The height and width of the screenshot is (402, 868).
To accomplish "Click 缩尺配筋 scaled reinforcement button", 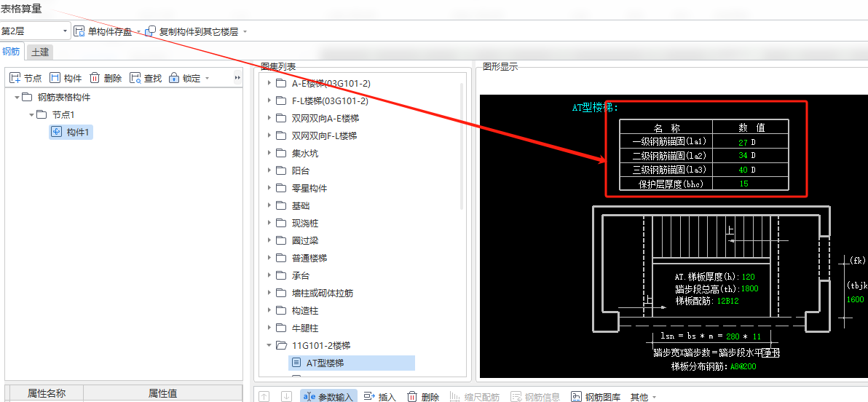I will (474, 396).
